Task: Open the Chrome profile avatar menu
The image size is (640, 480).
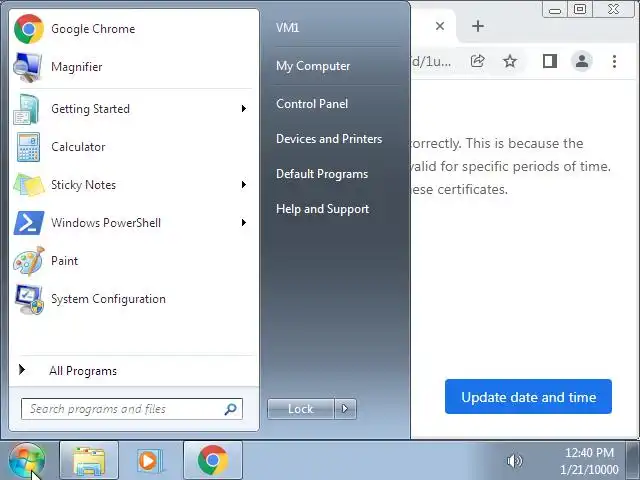Action: (x=582, y=61)
